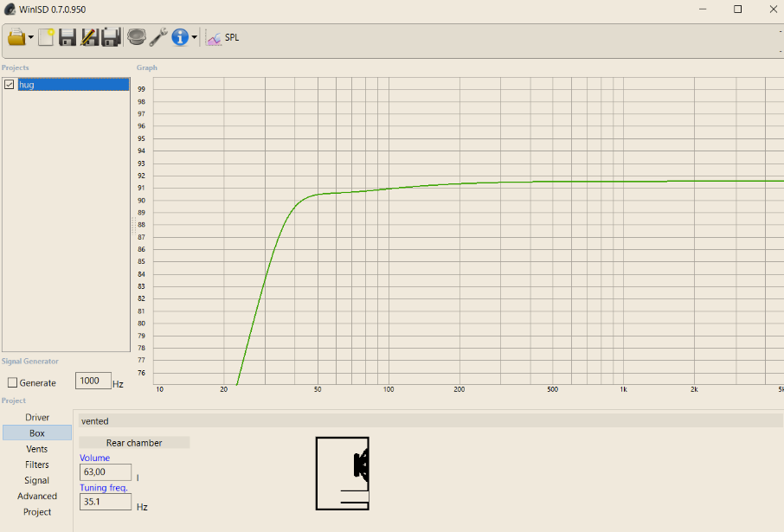Image resolution: width=784 pixels, height=532 pixels.
Task: Click the Volume label link
Action: (x=94, y=458)
